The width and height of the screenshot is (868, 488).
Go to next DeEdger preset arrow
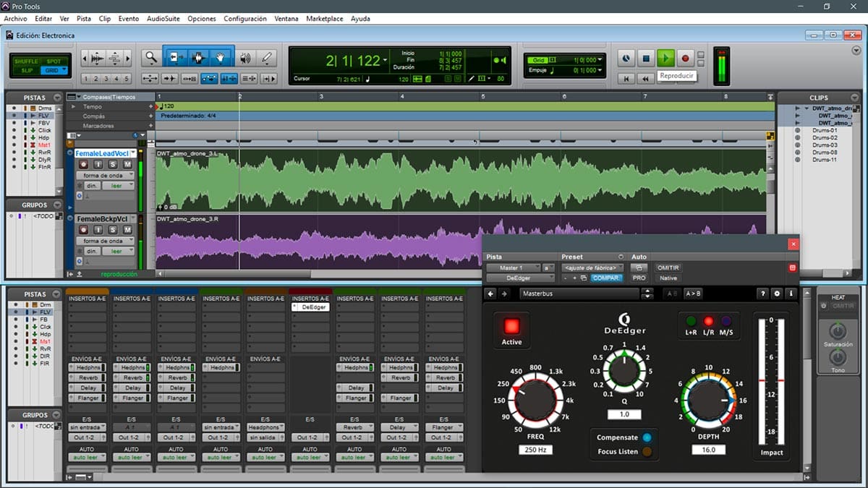503,294
